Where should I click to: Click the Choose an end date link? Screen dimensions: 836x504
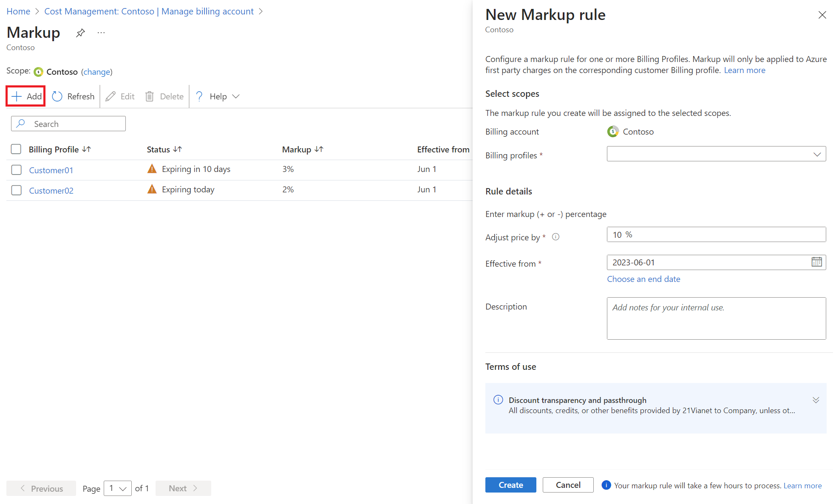643,279
